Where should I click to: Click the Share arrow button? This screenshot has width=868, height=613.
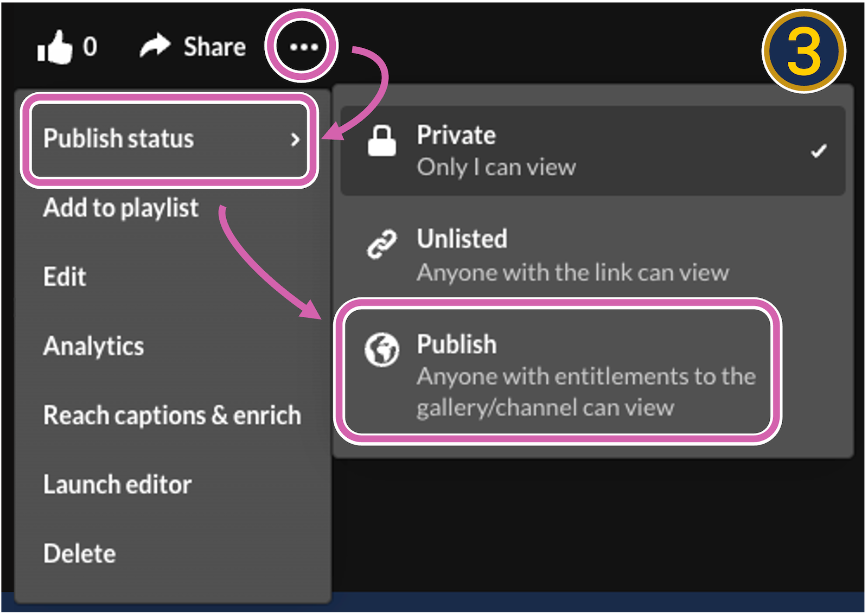193,47
